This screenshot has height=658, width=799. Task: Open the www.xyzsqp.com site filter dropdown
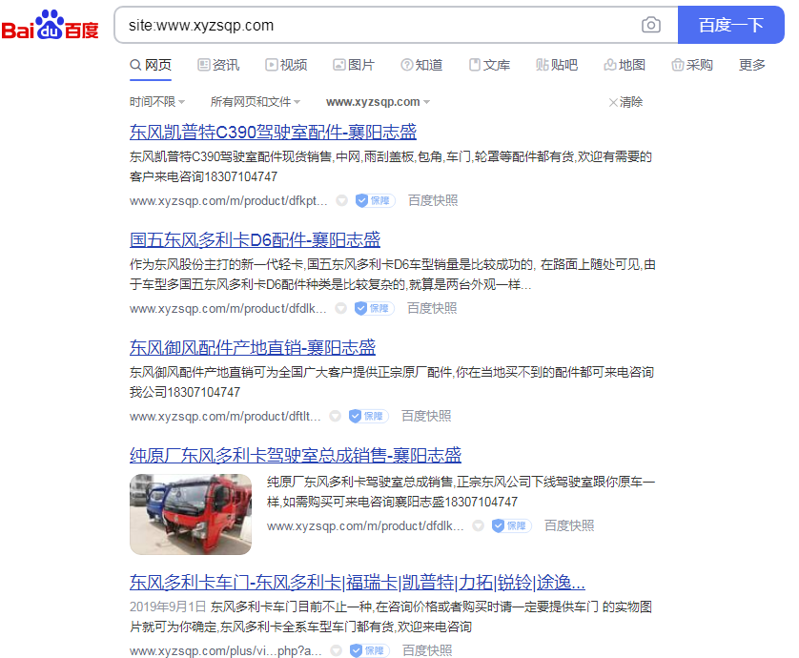coord(378,102)
